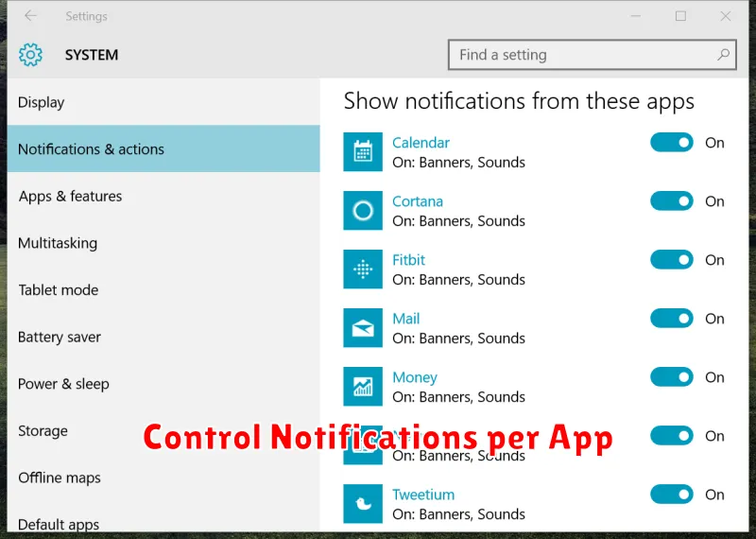Turn off Calendar notifications toggle

[672, 143]
